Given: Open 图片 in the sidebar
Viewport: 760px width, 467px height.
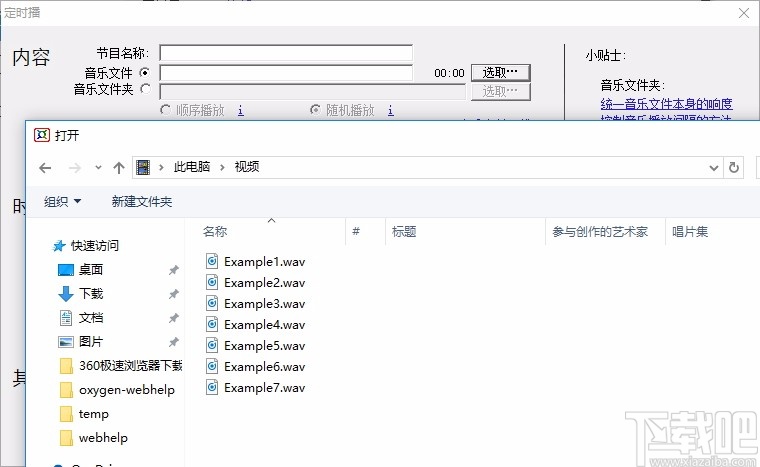Looking at the screenshot, I should pyautogui.click(x=91, y=341).
